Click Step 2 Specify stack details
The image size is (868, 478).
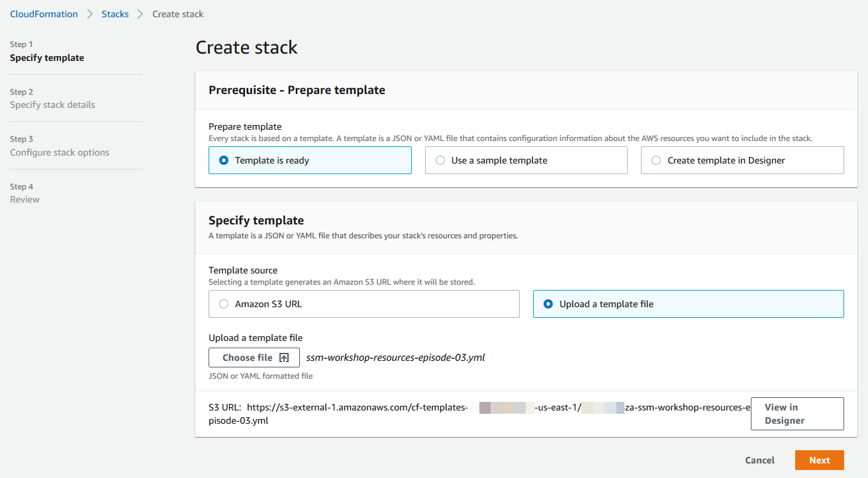pyautogui.click(x=52, y=99)
